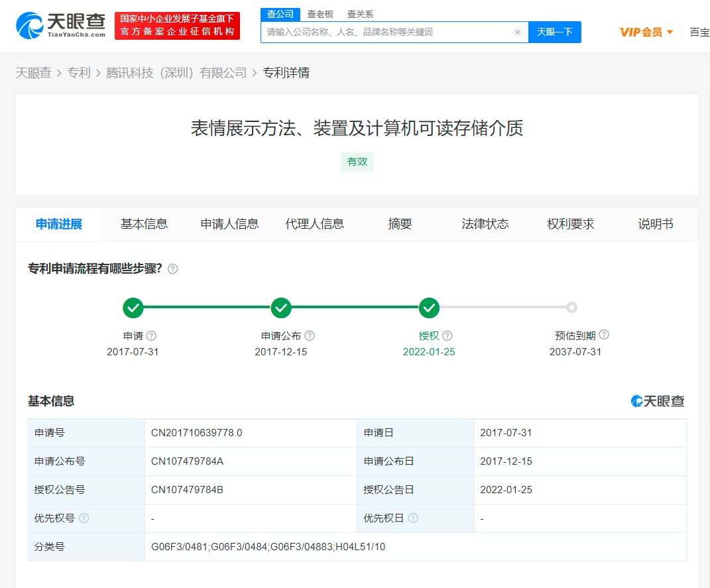Click the 天眼一下 search button
710x588 pixels.
[x=555, y=32]
